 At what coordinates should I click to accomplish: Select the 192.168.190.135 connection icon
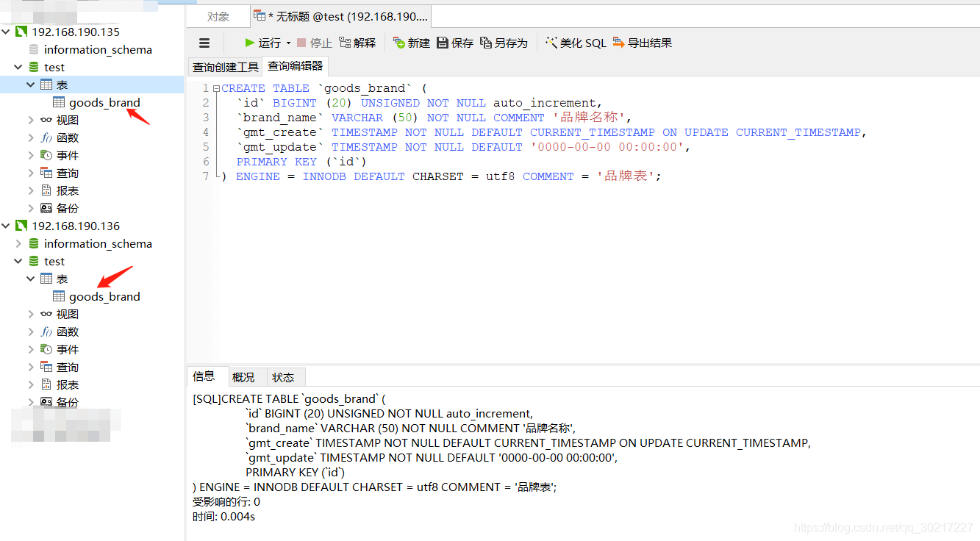21,32
